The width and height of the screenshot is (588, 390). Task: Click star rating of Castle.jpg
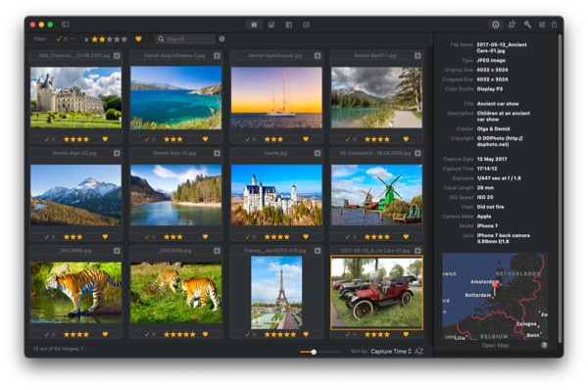pyautogui.click(x=277, y=236)
